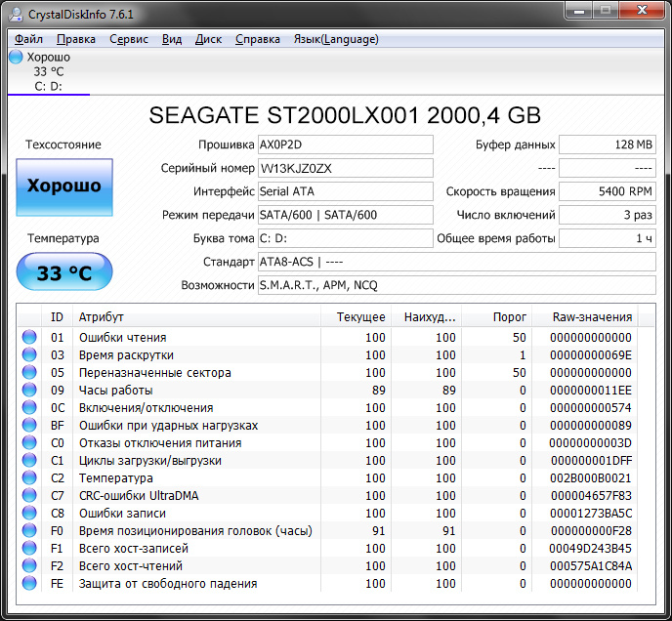This screenshot has width=672, height=621.
Task: Click the Атрибут column header
Action: [x=196, y=316]
